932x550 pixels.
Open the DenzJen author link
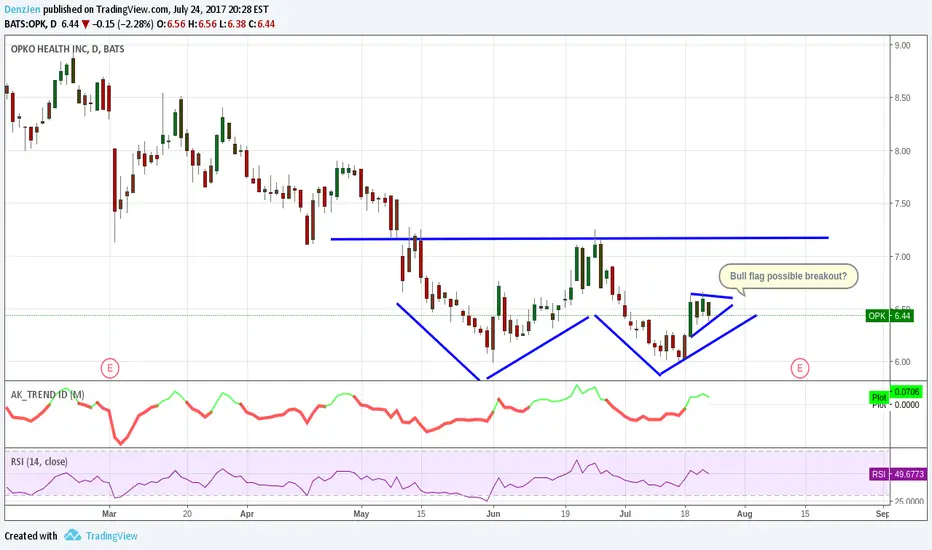[x=22, y=10]
